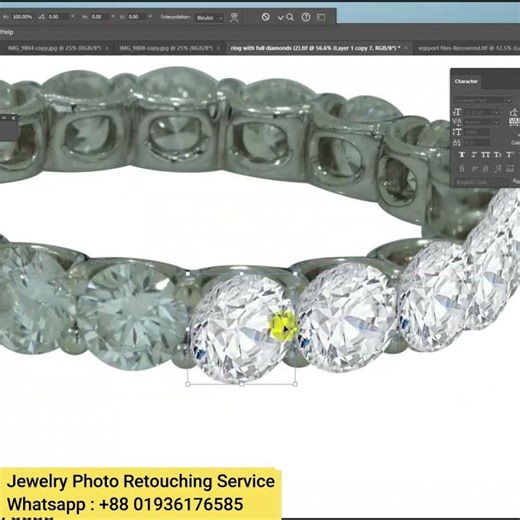Toggle warp mode icon beside Interpolation

(234, 17)
